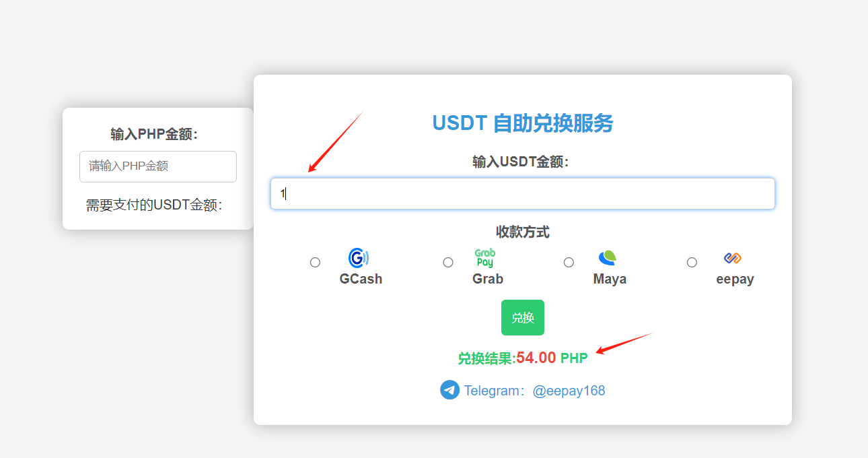
Task: Click the Grab text label
Action: tap(488, 279)
